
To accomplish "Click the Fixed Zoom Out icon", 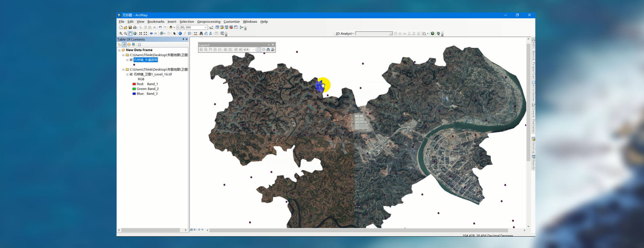I will (145, 34).
